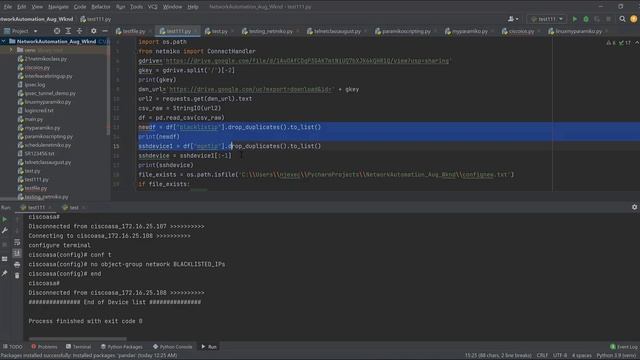The height and width of the screenshot is (360, 640).
Task: Click the Run tool window button
Action: pos(209,347)
